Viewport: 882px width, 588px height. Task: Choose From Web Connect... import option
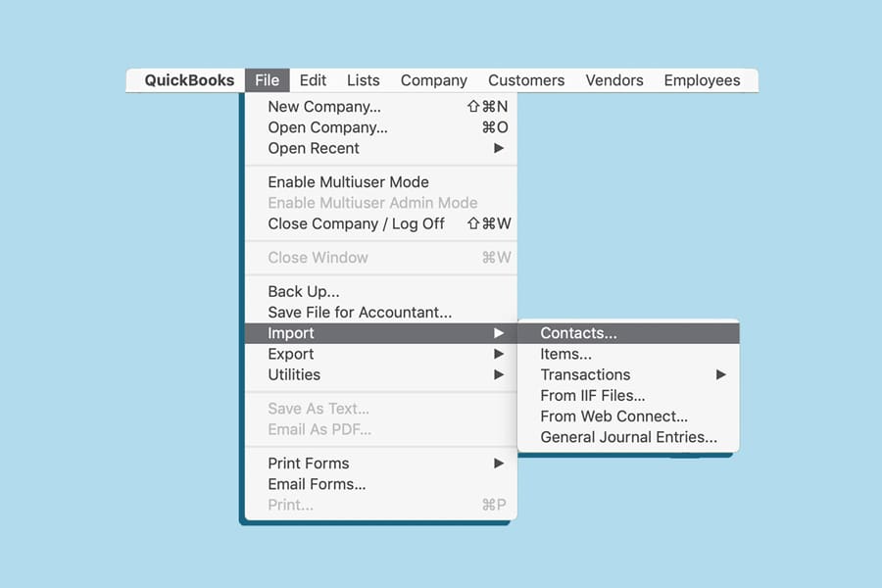click(628, 416)
